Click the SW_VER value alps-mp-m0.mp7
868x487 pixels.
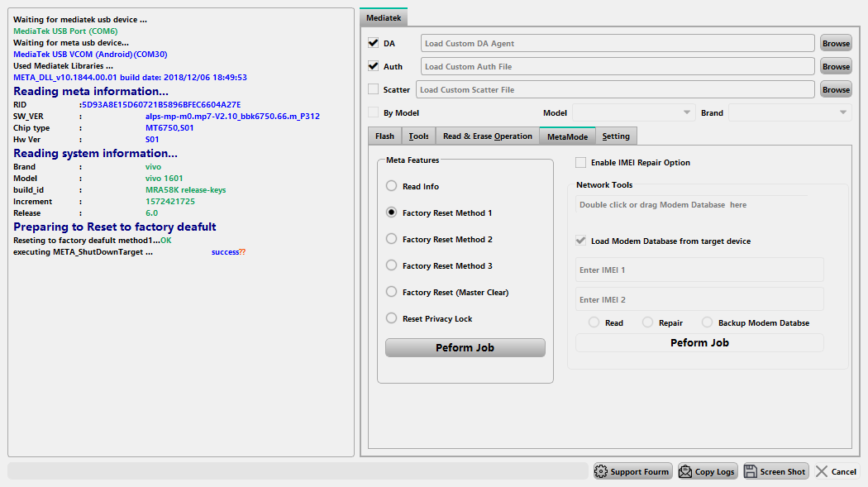pyautogui.click(x=232, y=117)
